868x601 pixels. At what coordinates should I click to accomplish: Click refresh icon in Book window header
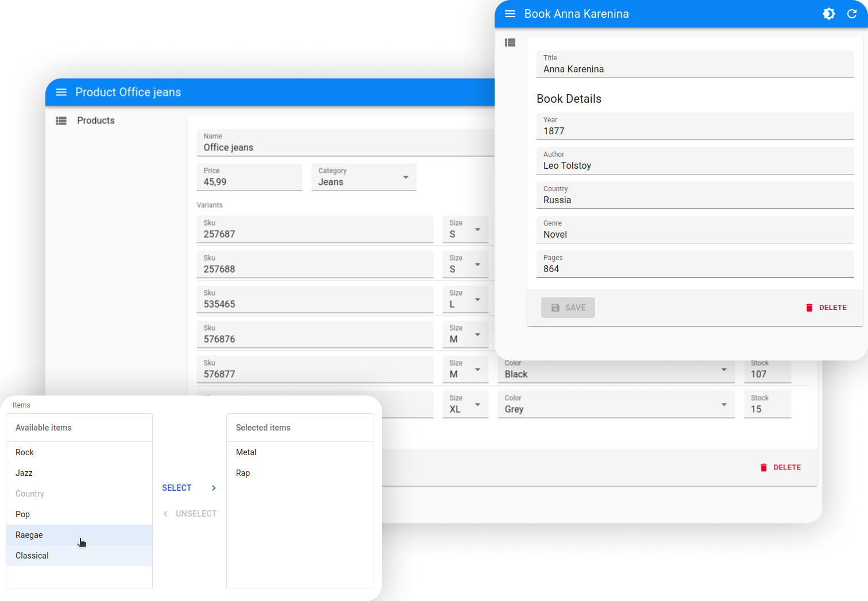(852, 14)
